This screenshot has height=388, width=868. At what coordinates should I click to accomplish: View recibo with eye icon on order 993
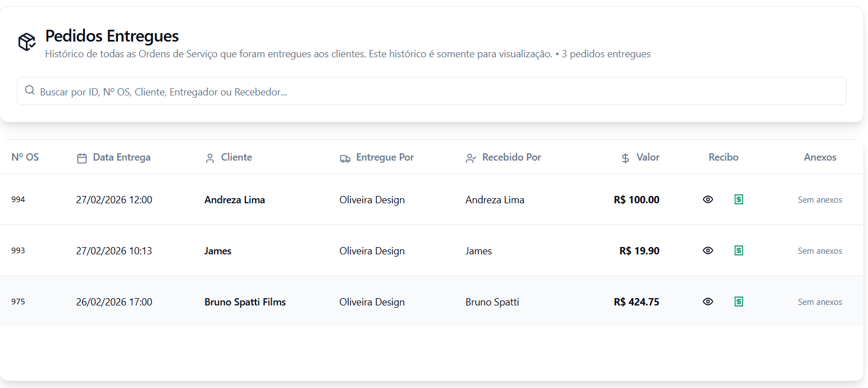pos(707,250)
